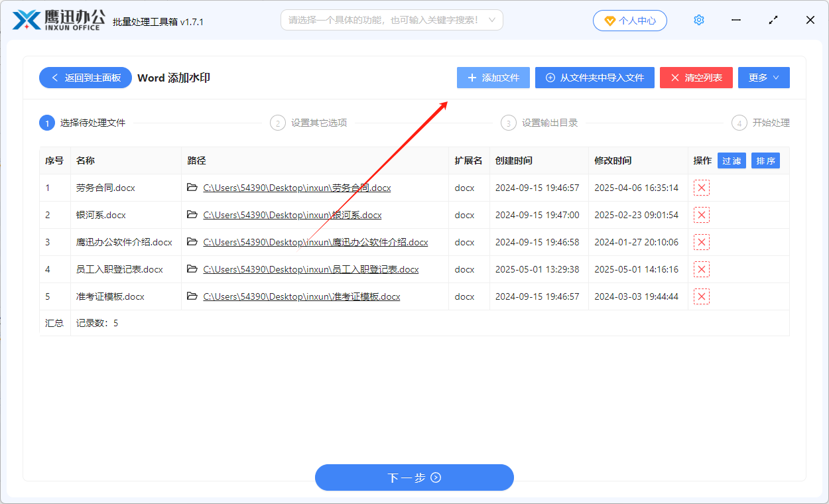Click 添加文件 button

tap(493, 78)
